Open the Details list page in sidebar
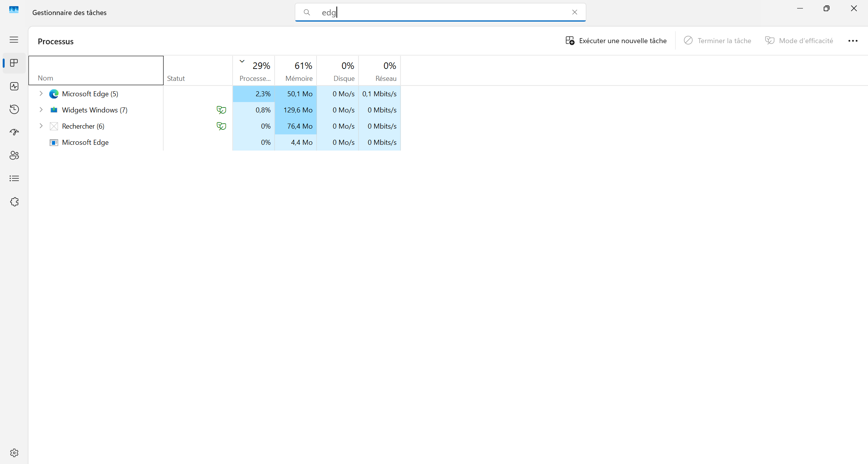 tap(14, 178)
